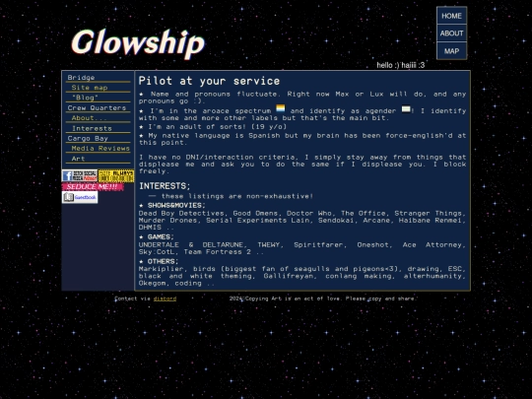Click the discord contact link
Image resolution: width=532 pixels, height=399 pixels.
(165, 299)
